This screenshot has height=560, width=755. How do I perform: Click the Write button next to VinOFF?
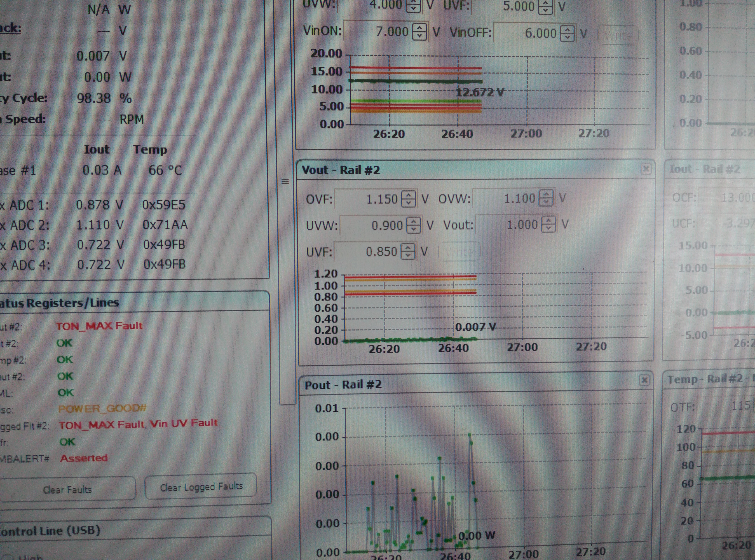[x=618, y=35]
